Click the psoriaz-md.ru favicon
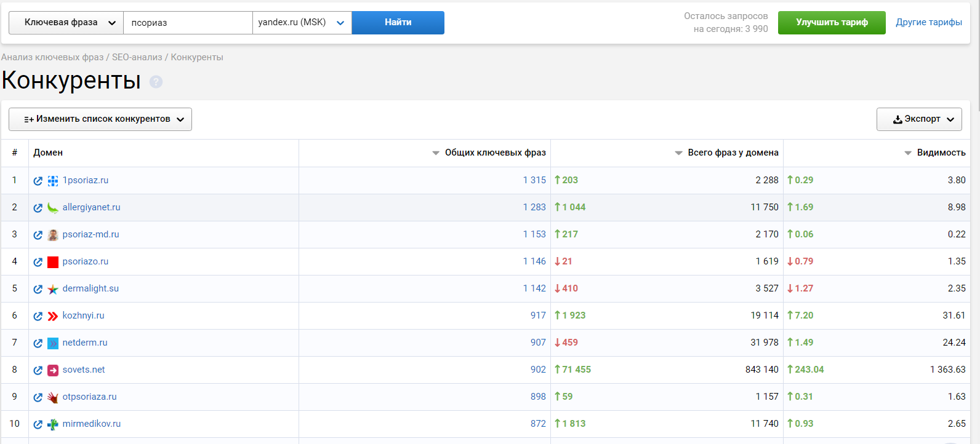The image size is (980, 444). pos(53,235)
